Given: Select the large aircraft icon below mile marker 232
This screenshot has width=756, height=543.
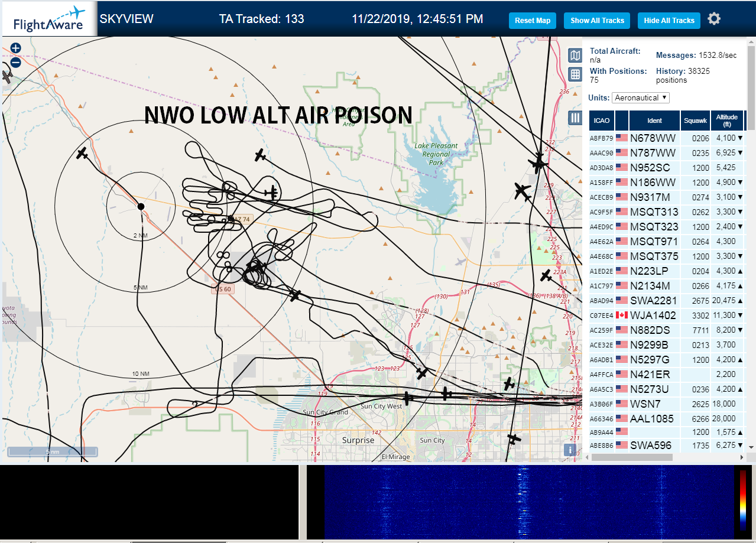Looking at the screenshot, I should [538, 163].
